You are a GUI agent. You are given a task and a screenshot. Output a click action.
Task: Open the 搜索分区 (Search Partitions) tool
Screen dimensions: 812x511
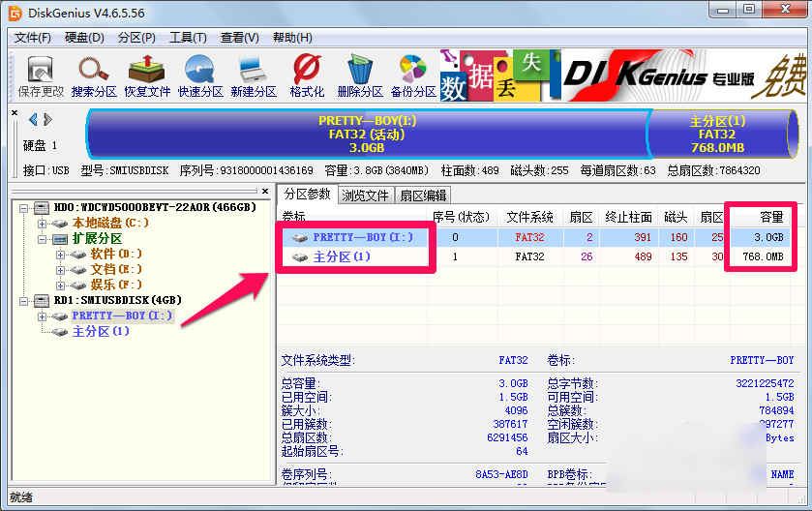click(94, 76)
